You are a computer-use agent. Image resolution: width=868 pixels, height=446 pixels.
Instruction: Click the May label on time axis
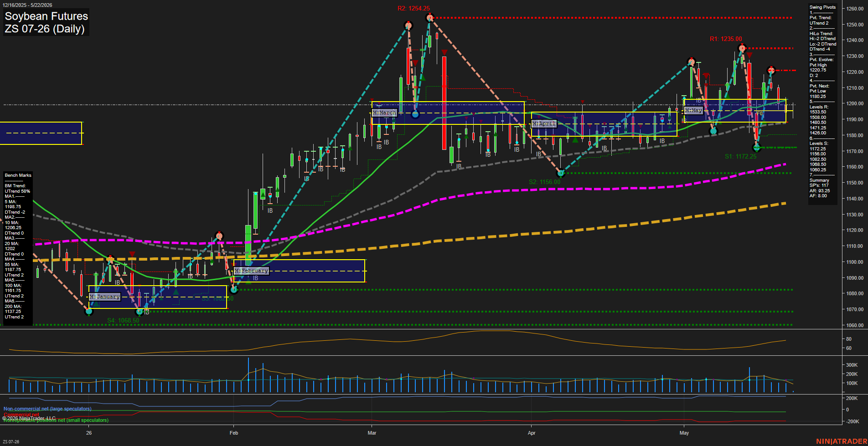(x=684, y=433)
